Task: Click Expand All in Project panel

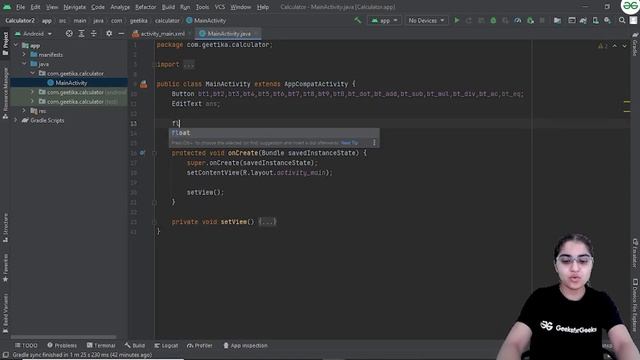Action: pos(81,33)
